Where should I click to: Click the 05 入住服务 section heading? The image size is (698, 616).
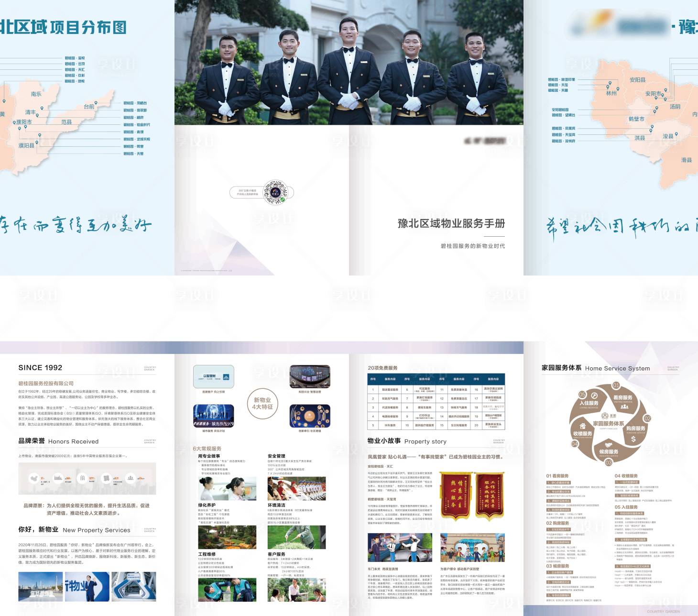click(626, 507)
